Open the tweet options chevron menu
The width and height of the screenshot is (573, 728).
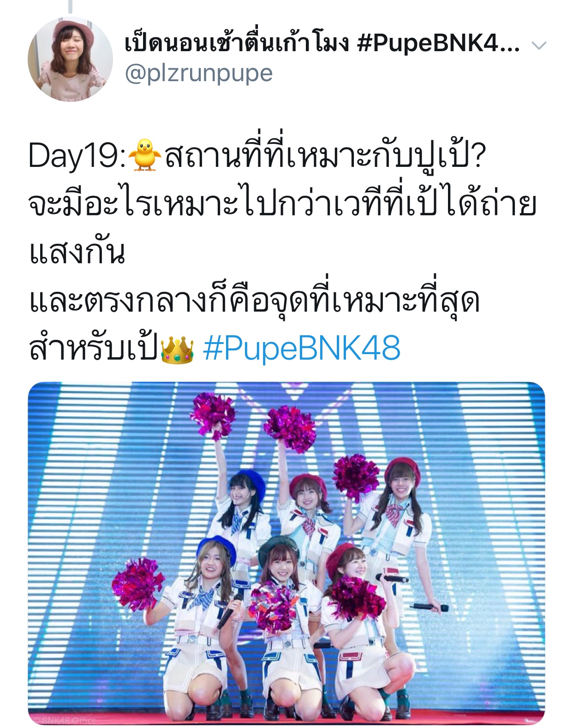point(539,45)
